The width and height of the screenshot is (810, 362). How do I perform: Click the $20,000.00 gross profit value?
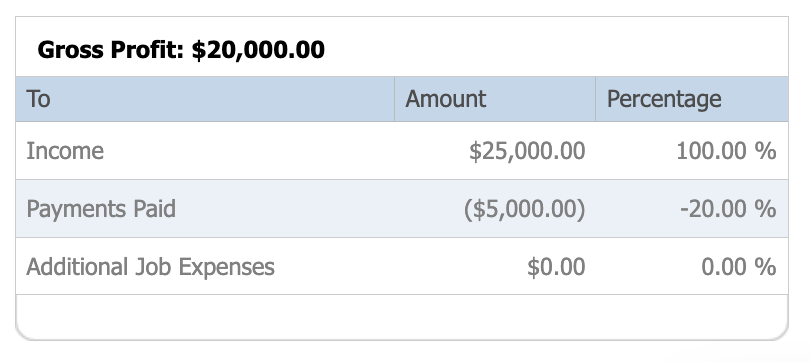click(258, 51)
